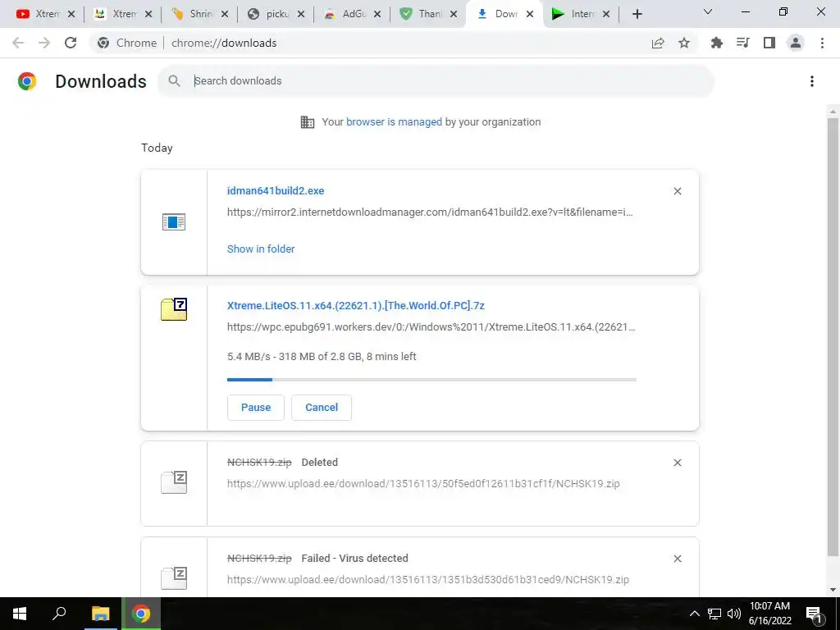Image resolution: width=840 pixels, height=630 pixels.
Task: Open the Extensions puzzle icon
Action: [x=716, y=43]
